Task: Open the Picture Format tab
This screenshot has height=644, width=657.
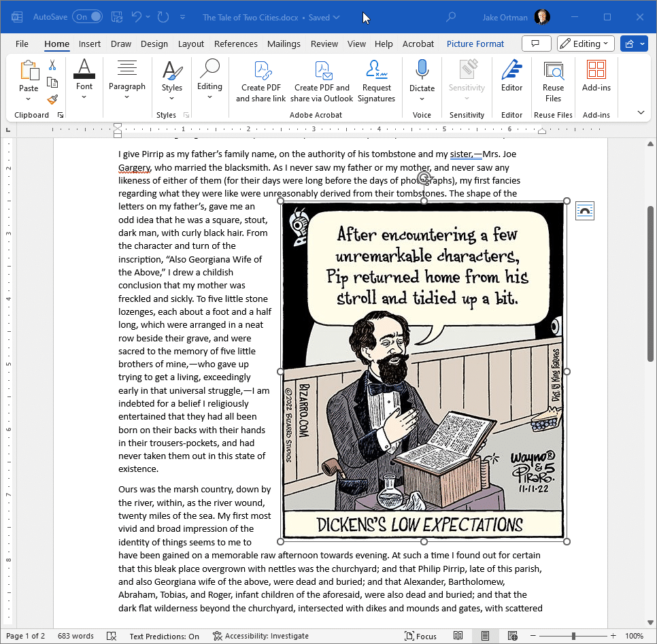Action: click(x=475, y=44)
